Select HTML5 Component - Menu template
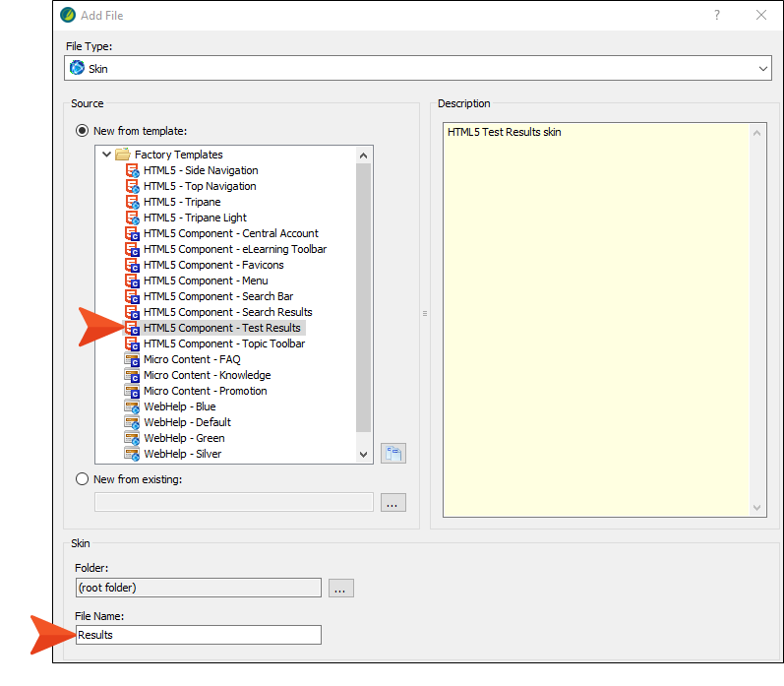784x686 pixels. (x=206, y=281)
